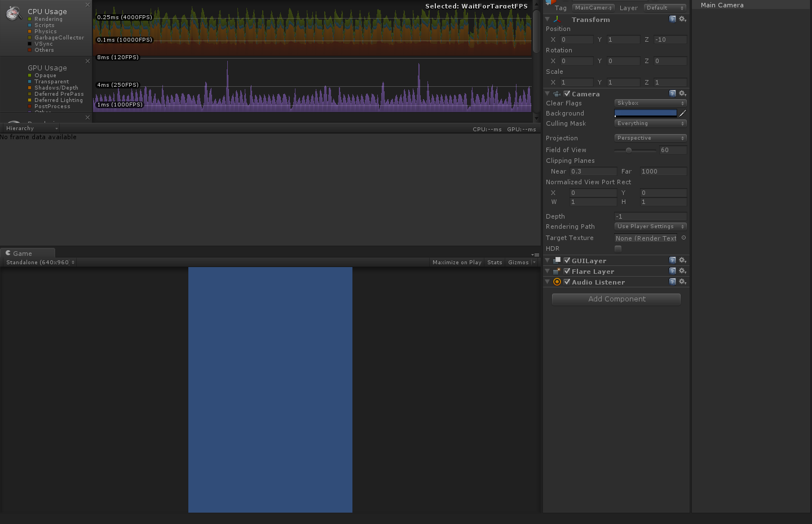The width and height of the screenshot is (812, 524).
Task: Click the Transform axes icon
Action: pos(557,19)
